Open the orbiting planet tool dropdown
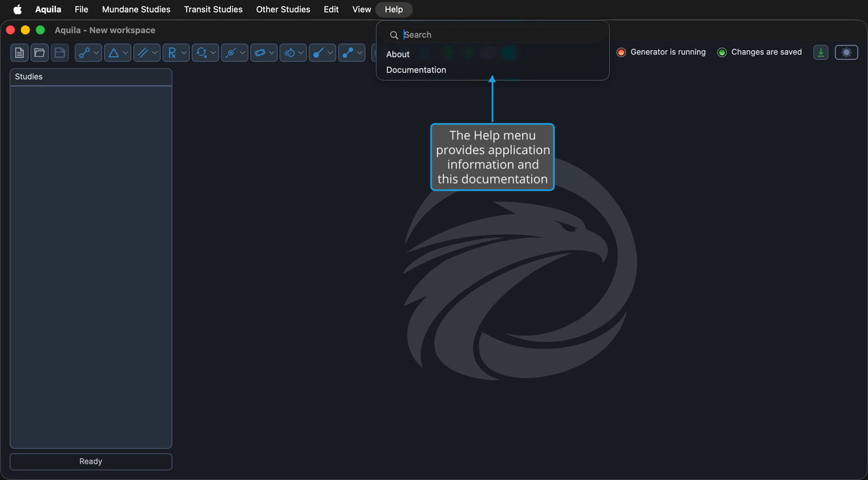This screenshot has width=868, height=480. pos(264,53)
